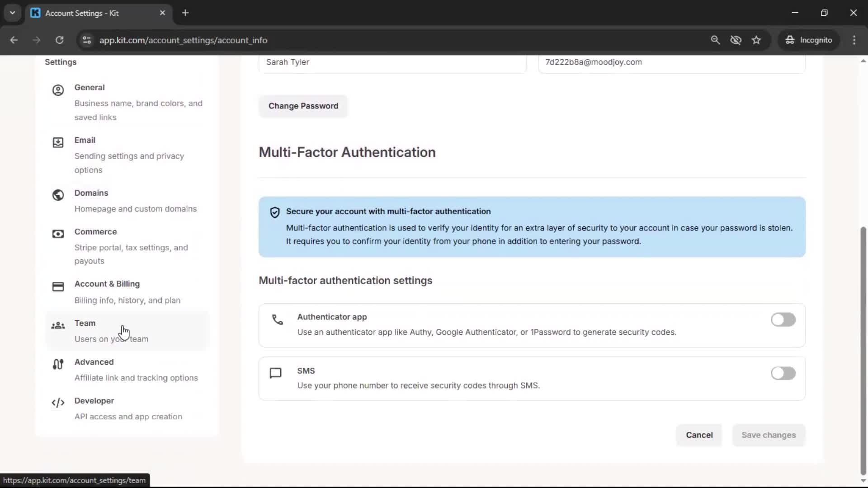Click the Advanced settings icon
The height and width of the screenshot is (488, 868).
(58, 364)
